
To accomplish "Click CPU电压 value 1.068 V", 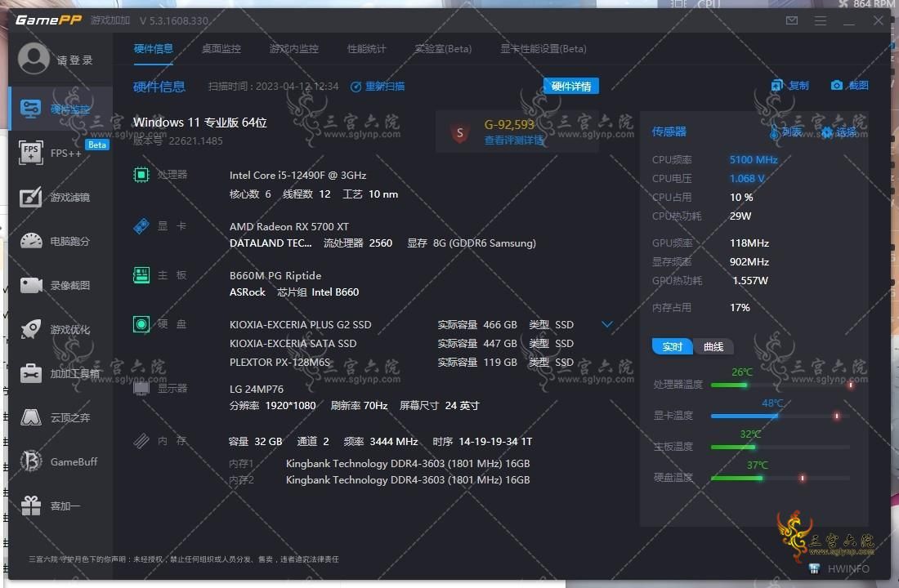I will pyautogui.click(x=747, y=179).
